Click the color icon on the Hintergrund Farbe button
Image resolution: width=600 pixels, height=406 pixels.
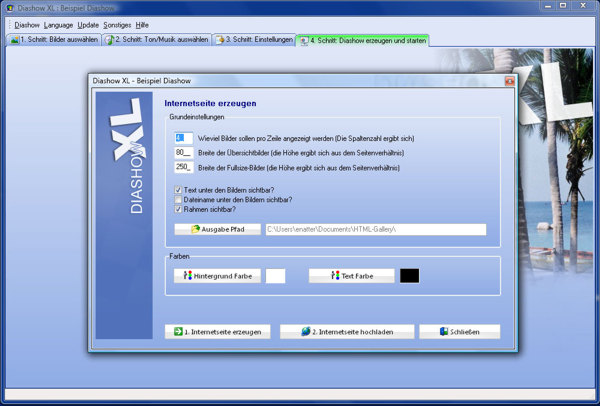tap(188, 276)
